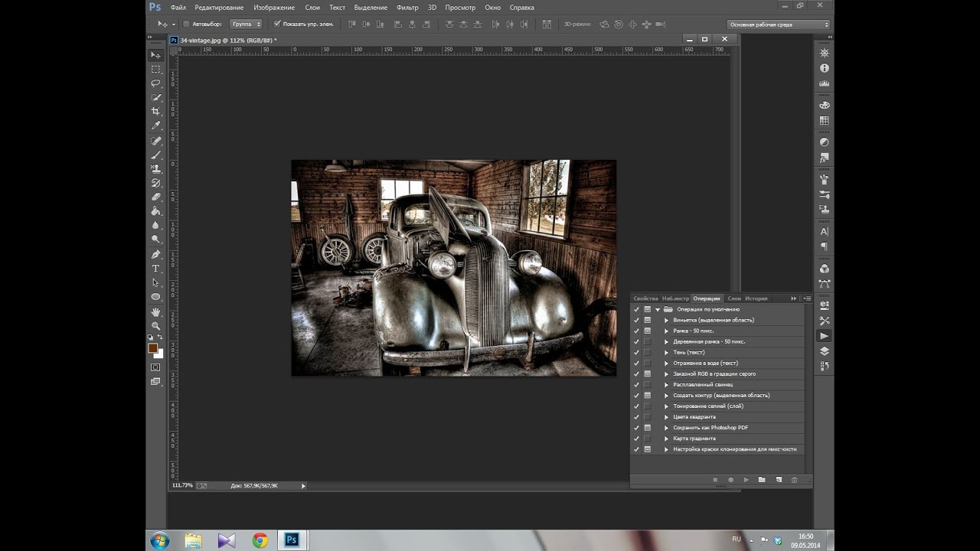This screenshot has height=551, width=980.
Task: Select the Hand tool
Action: [156, 312]
